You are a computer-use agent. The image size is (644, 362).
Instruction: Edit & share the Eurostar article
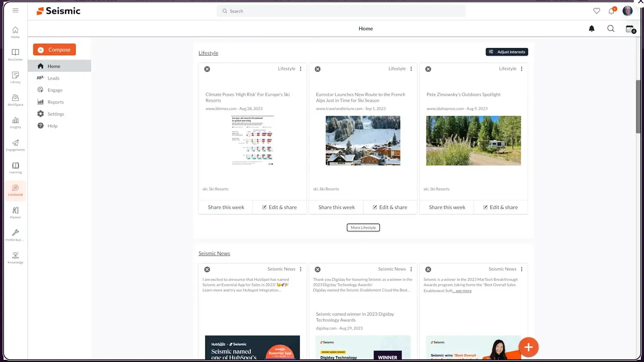[x=390, y=207]
